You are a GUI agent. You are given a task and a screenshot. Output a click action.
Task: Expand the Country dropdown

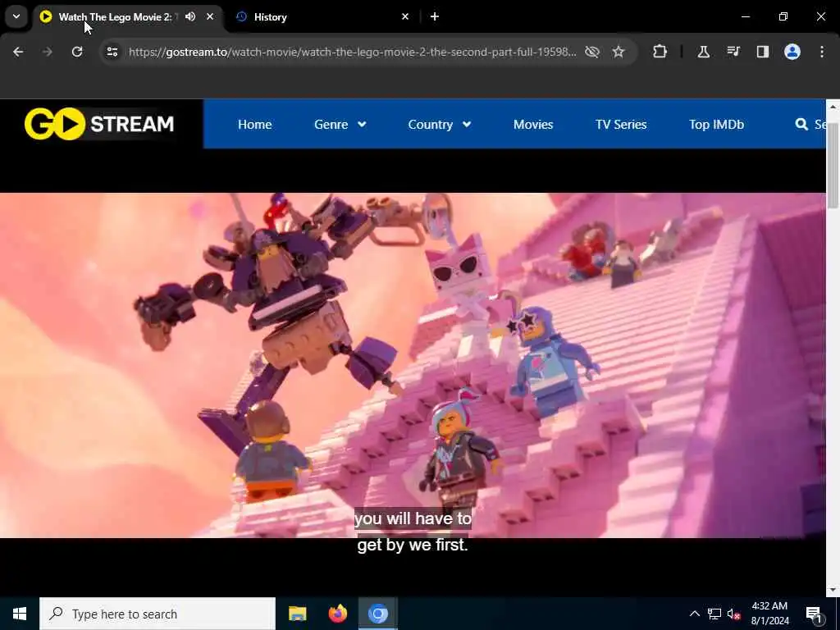coord(440,125)
